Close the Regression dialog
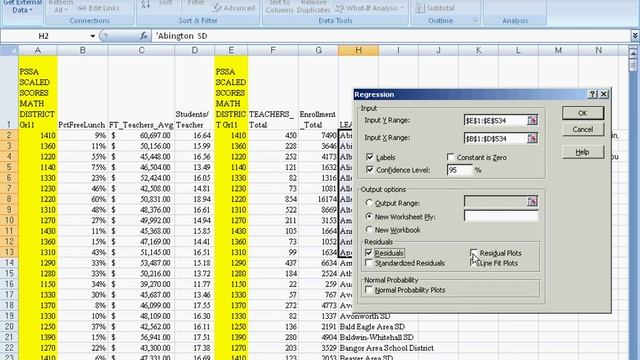 604,94
